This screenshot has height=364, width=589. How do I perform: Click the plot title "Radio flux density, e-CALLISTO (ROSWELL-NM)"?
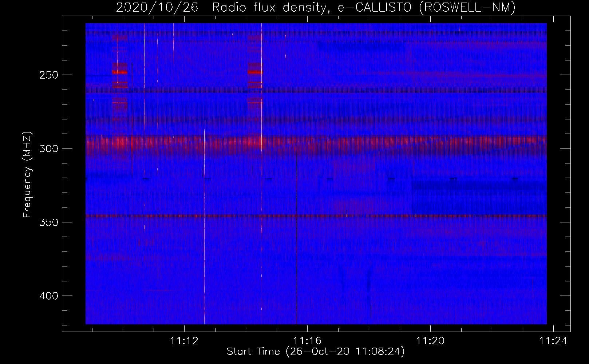[364, 7]
